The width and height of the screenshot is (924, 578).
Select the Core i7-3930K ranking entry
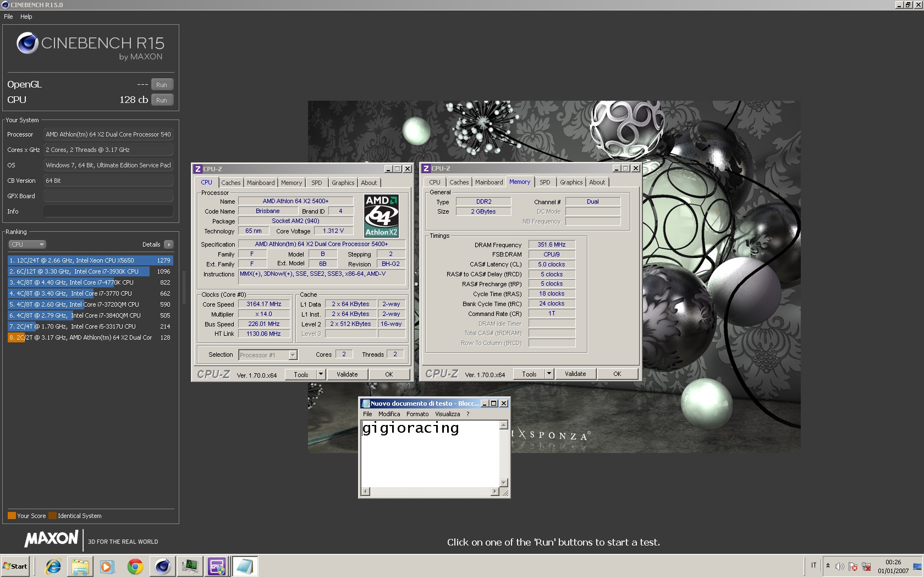[90, 271]
